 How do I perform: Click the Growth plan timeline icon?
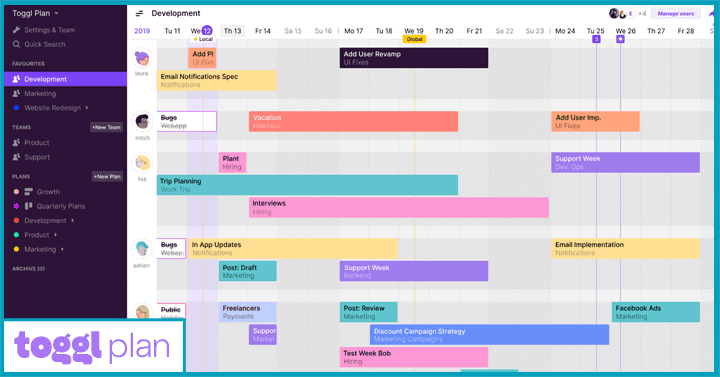point(28,191)
